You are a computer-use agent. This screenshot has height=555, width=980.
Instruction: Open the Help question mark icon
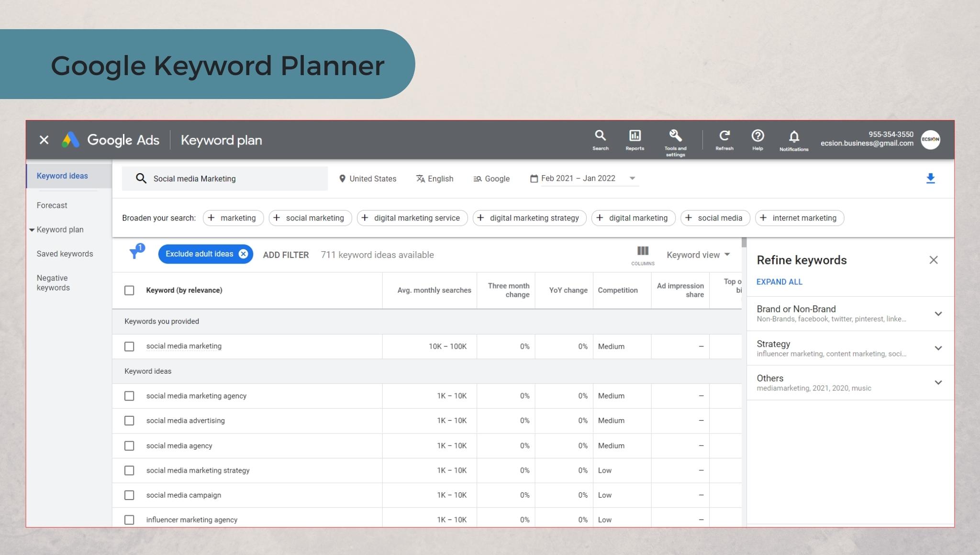click(x=757, y=140)
